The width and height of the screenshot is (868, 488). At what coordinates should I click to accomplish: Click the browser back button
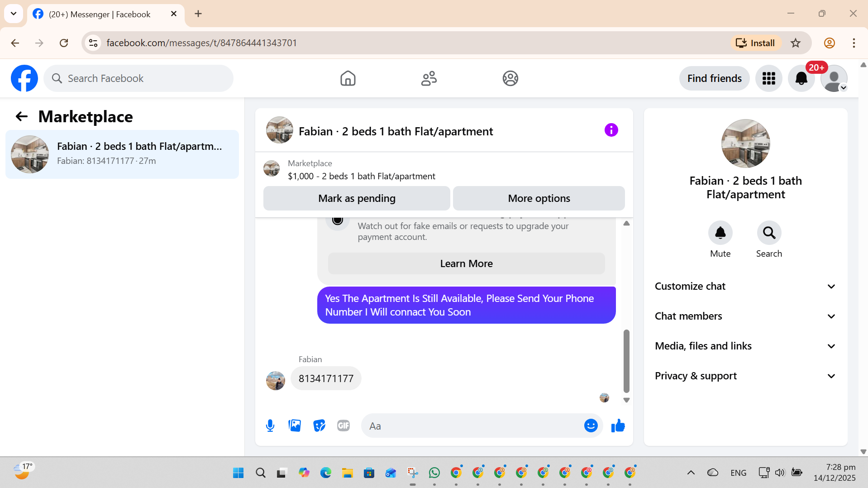15,43
